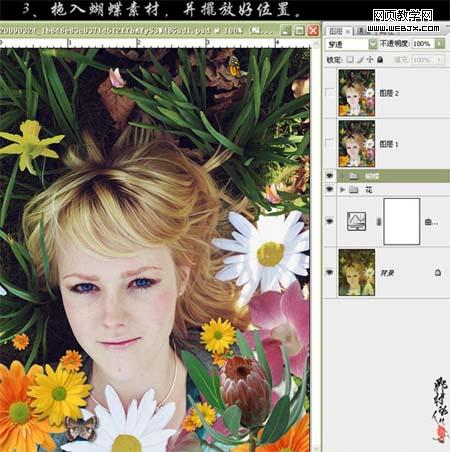
Task: Select the 花 group name
Action: coord(368,190)
